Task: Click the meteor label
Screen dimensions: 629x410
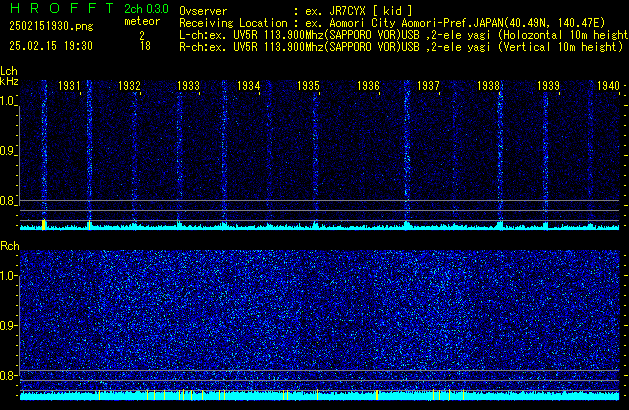Action: [142, 21]
